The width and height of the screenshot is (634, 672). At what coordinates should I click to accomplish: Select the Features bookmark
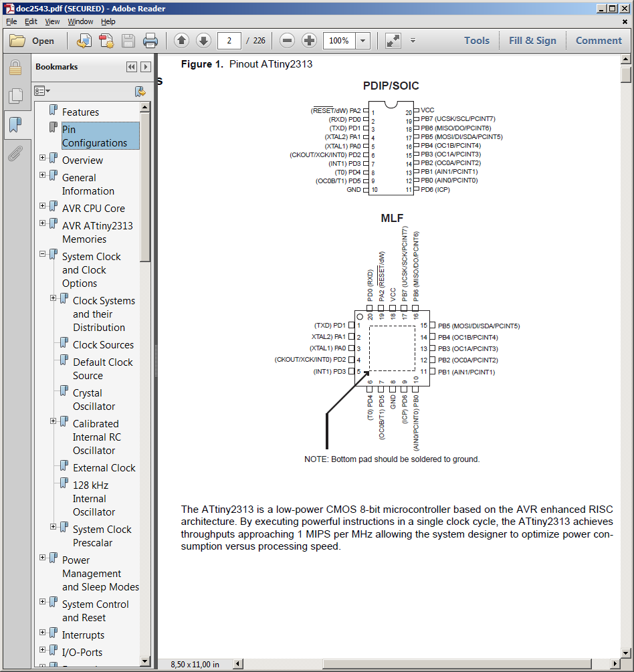pyautogui.click(x=81, y=112)
